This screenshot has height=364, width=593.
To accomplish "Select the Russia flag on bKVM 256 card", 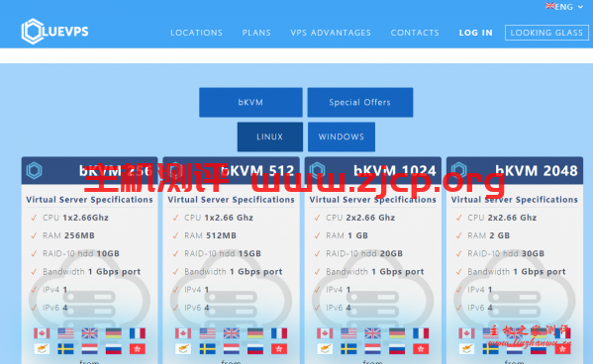I will click(x=114, y=349).
